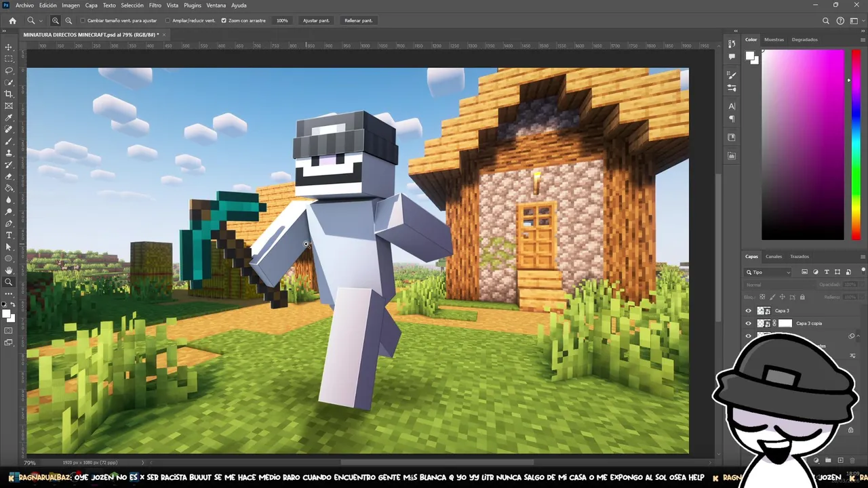The width and height of the screenshot is (868, 488).
Task: Open Capas panel options menu
Action: pyautogui.click(x=862, y=256)
